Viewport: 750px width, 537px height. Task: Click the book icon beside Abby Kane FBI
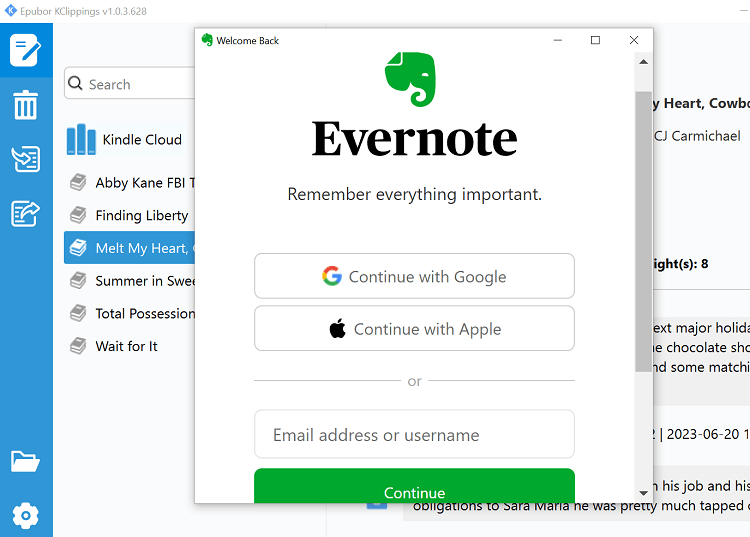click(x=78, y=182)
